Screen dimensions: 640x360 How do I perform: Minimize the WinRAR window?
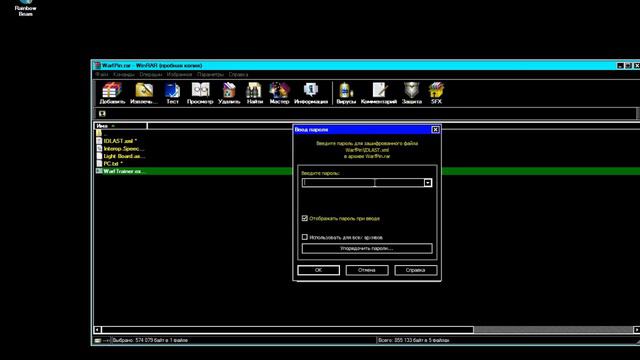coord(620,65)
